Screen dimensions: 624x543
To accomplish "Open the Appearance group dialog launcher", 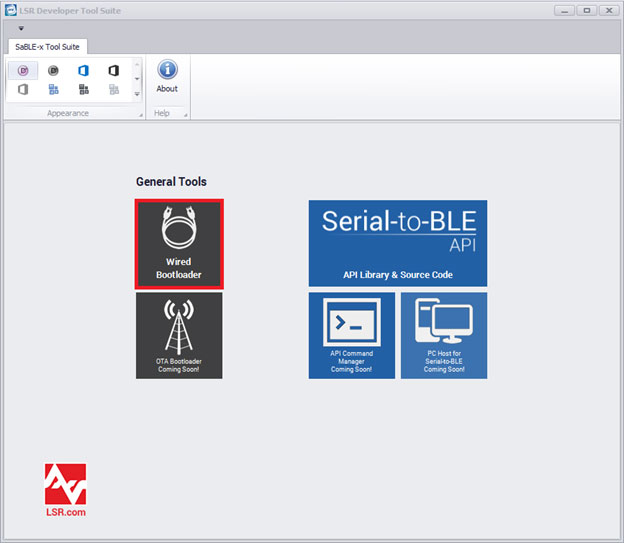I will coord(141,115).
